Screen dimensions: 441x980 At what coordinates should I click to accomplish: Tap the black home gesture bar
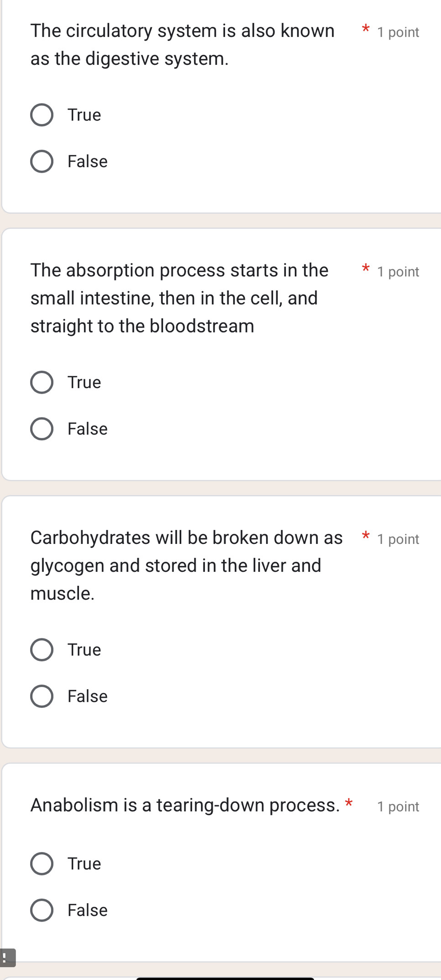225,978
